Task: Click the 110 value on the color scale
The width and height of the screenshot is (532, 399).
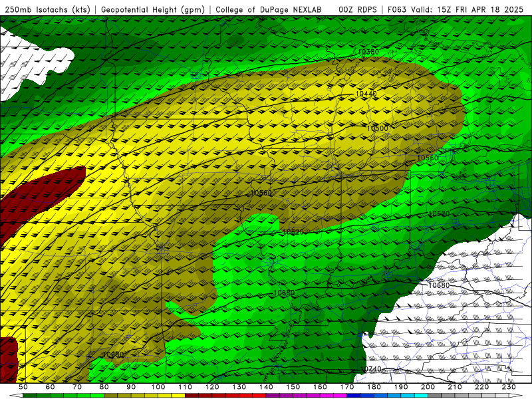Action: pos(186,387)
